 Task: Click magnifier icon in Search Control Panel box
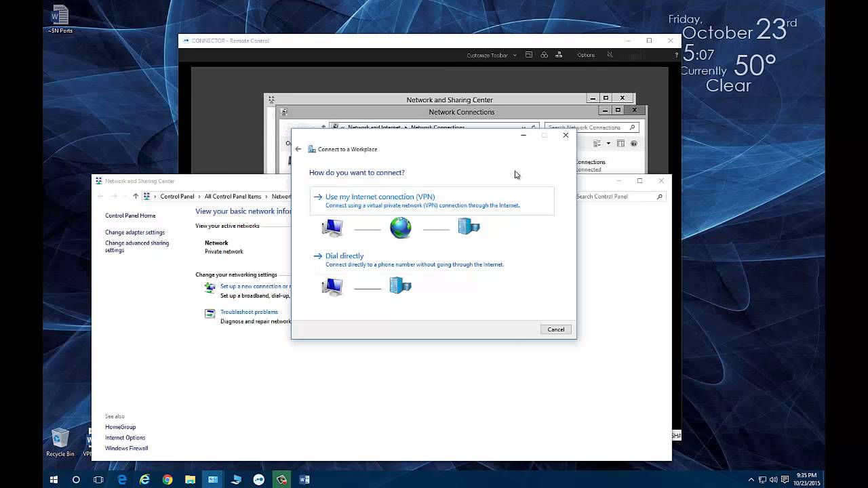coord(659,197)
